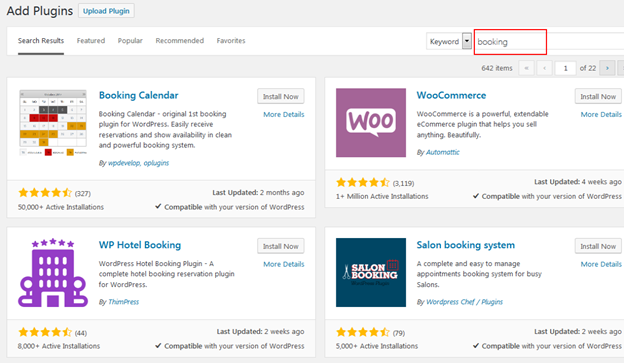Open author link wpdevelop, oplugins

coord(138,163)
